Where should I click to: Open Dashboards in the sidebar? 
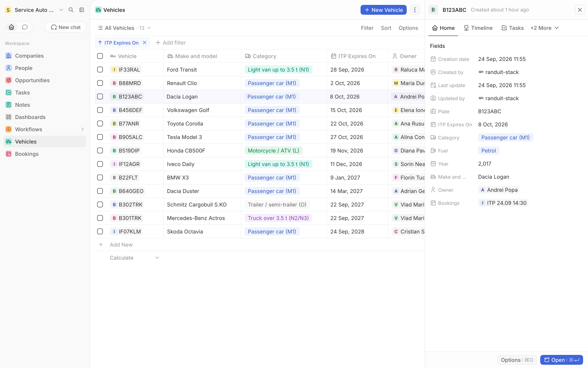[45, 117]
